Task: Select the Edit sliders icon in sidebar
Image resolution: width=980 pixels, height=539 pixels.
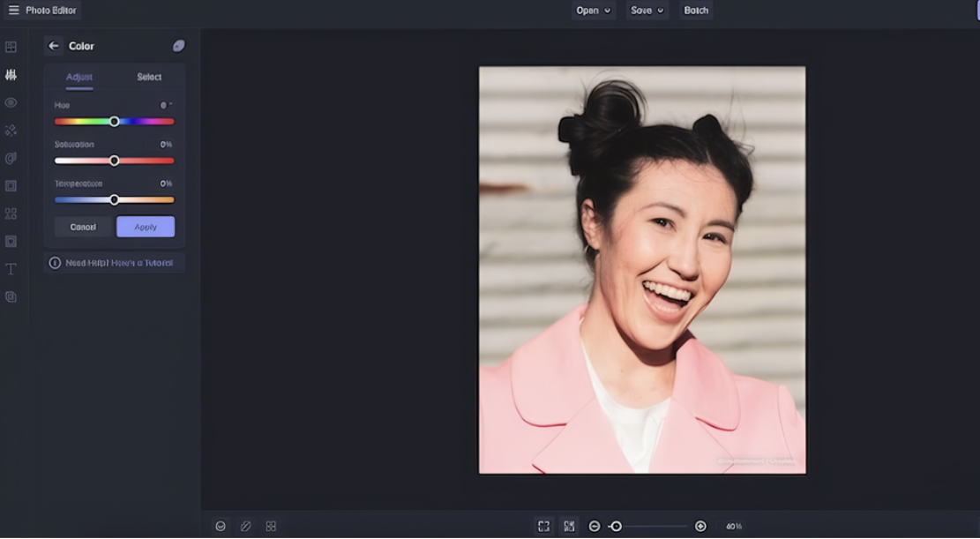Action: pyautogui.click(x=11, y=75)
